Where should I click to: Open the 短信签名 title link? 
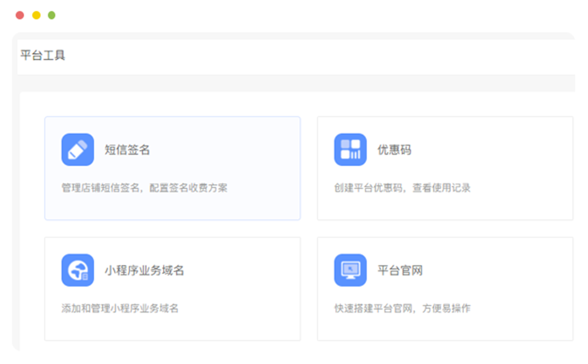pyautogui.click(x=127, y=150)
